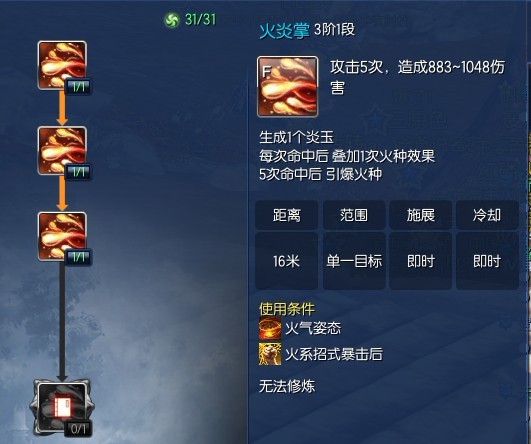The image size is (531, 444).
Task: Click the 使用条件 section heading
Action: click(287, 309)
